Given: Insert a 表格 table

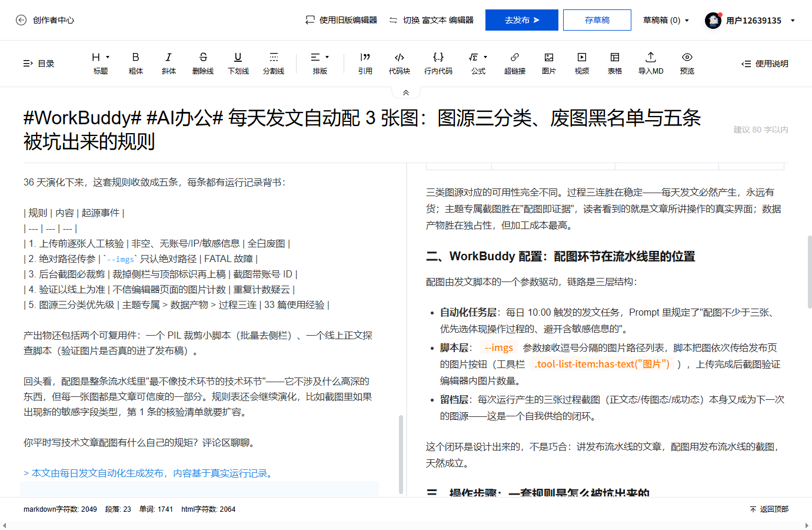Looking at the screenshot, I should 615,63.
